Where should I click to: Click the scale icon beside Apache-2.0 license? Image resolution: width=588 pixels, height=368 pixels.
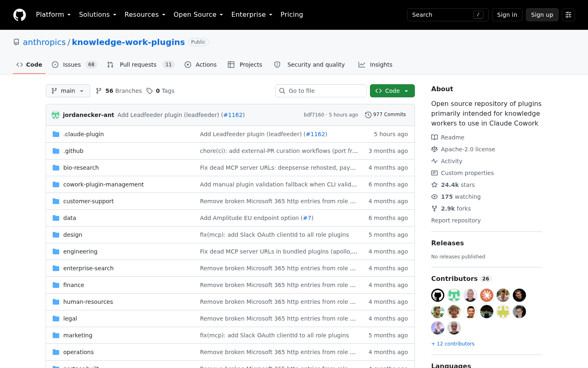tap(434, 149)
